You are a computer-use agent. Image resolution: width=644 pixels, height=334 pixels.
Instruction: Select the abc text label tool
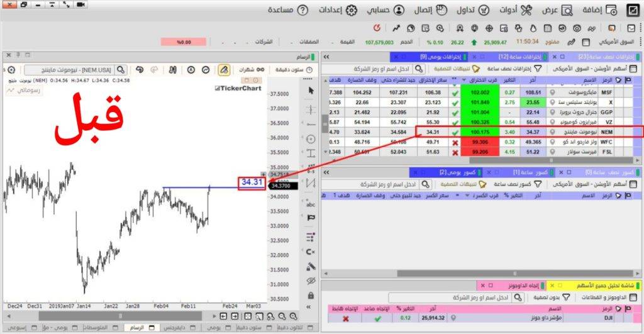point(311,204)
